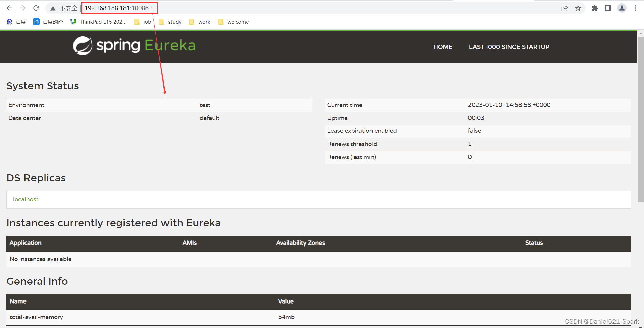Click the 'Renews threshold' label

pyautogui.click(x=352, y=144)
